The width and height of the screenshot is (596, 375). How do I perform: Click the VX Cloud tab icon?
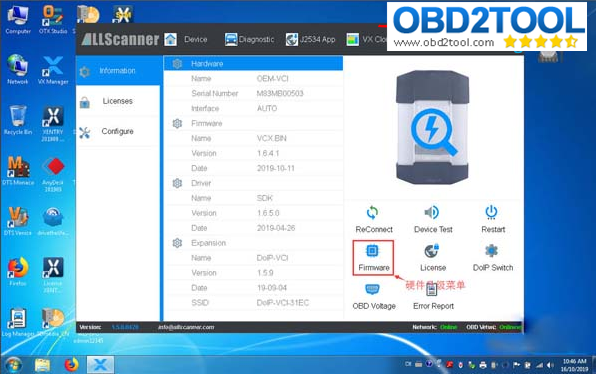pos(352,40)
